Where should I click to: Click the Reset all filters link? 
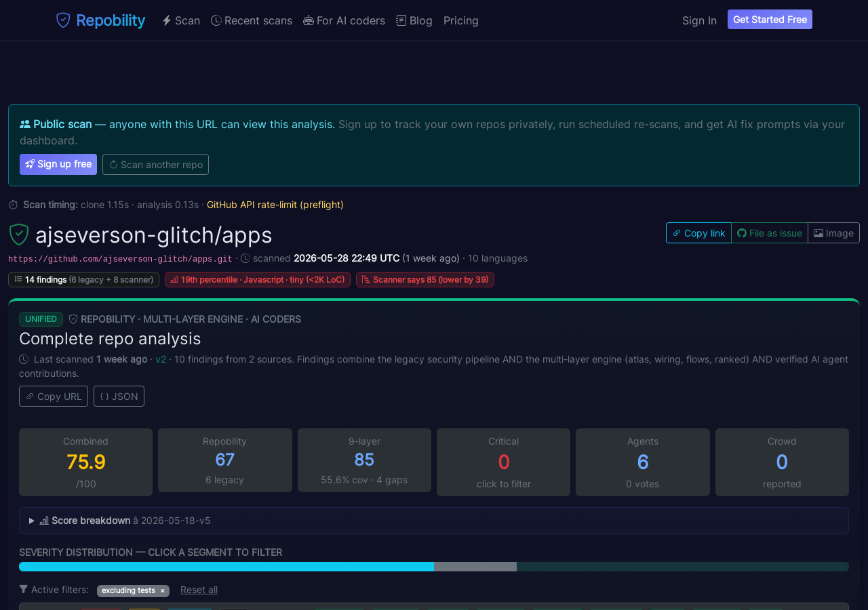[199, 590]
